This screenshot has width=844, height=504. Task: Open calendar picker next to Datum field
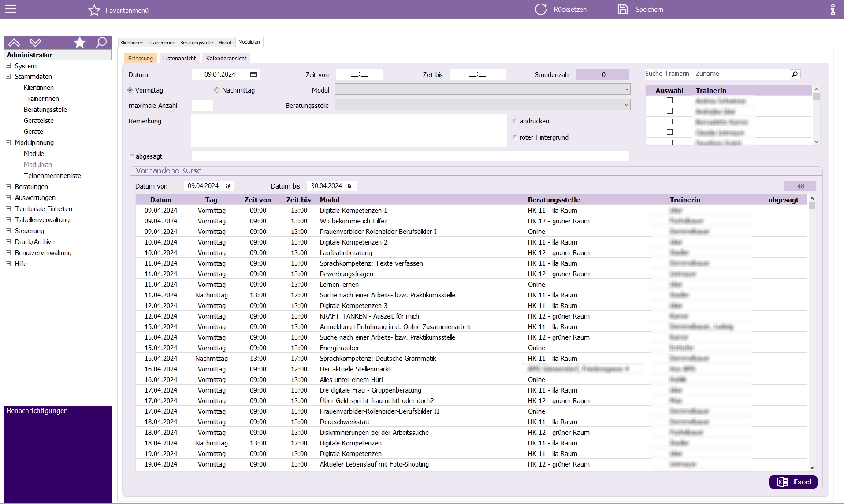point(253,74)
